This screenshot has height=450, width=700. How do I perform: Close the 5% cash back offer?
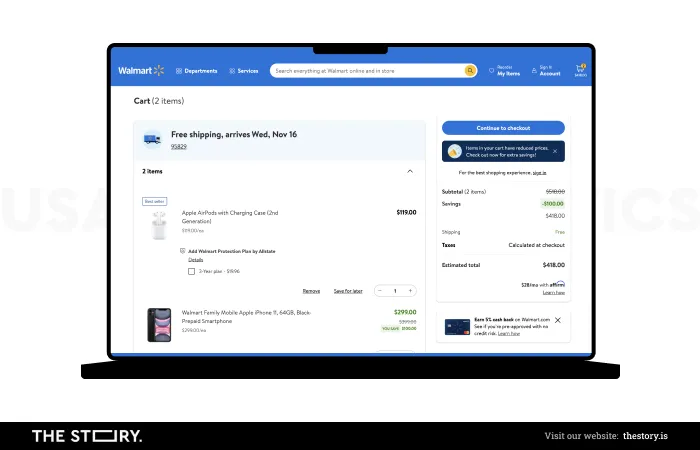558,320
